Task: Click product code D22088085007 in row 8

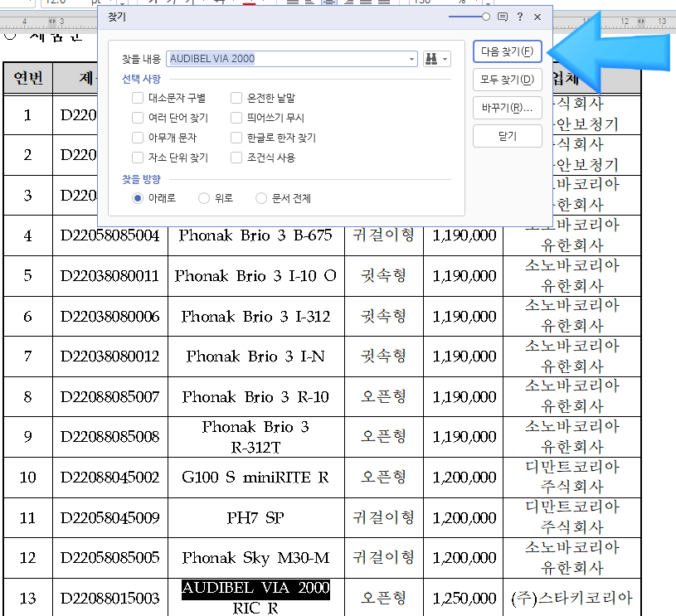Action: pos(110,396)
